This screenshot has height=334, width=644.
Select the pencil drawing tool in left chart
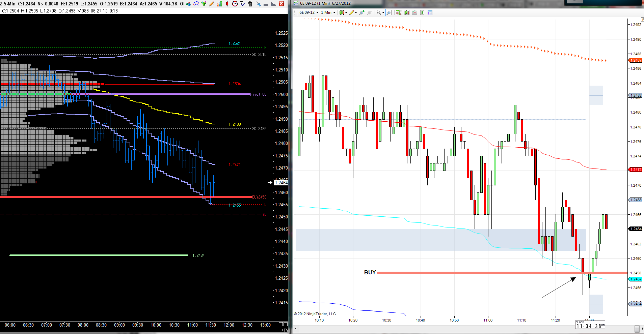pos(212,4)
